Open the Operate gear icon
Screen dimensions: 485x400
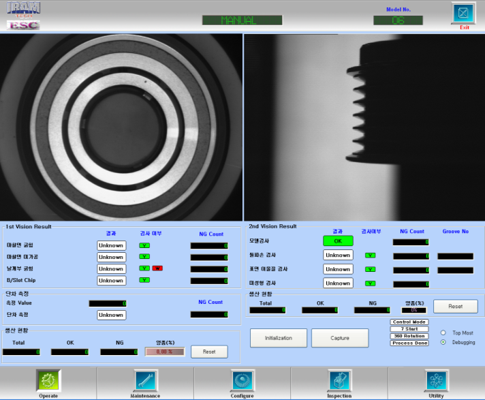tap(49, 380)
